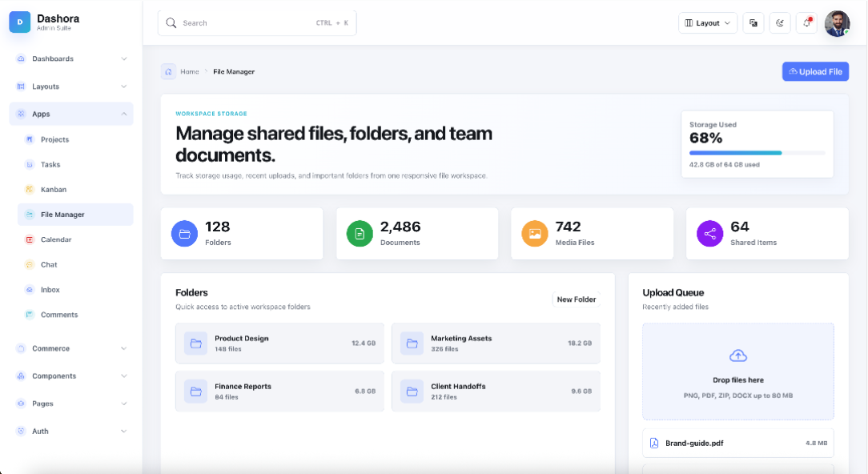Screen dimensions: 868x474
Task: Follow the Home breadcrumb link
Action: pos(189,71)
